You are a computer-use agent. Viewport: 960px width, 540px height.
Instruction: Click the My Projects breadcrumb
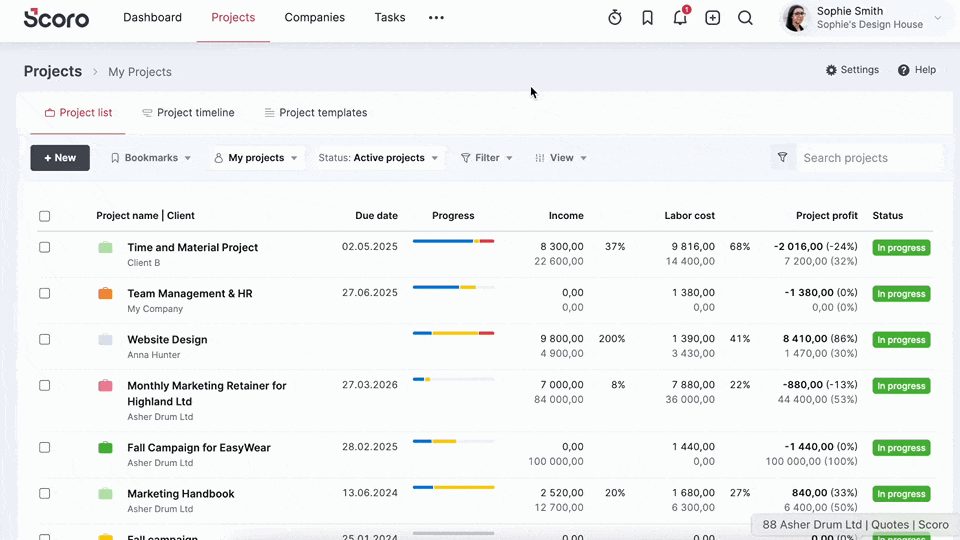click(x=140, y=72)
